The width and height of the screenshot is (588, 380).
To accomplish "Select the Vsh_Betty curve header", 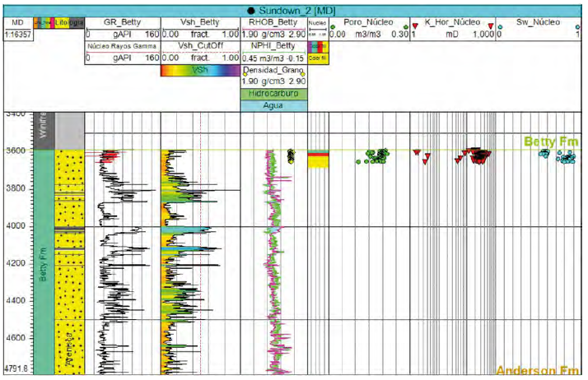I will [199, 23].
